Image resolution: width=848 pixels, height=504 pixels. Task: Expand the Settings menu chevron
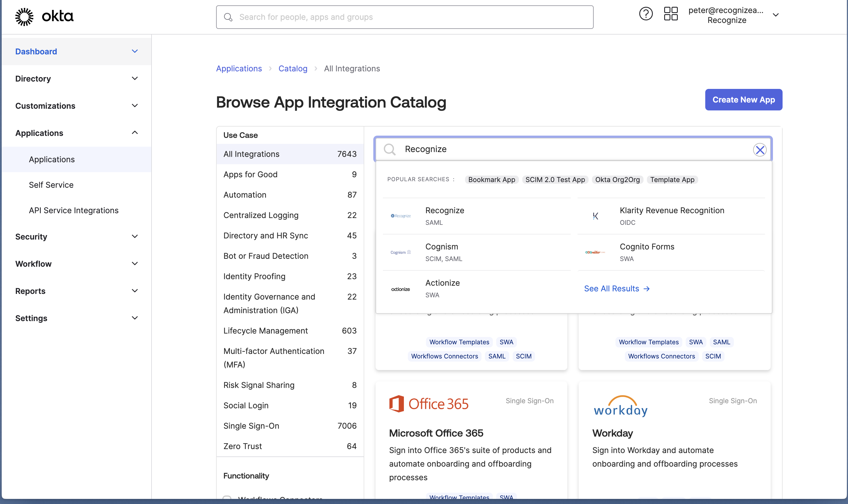point(135,318)
